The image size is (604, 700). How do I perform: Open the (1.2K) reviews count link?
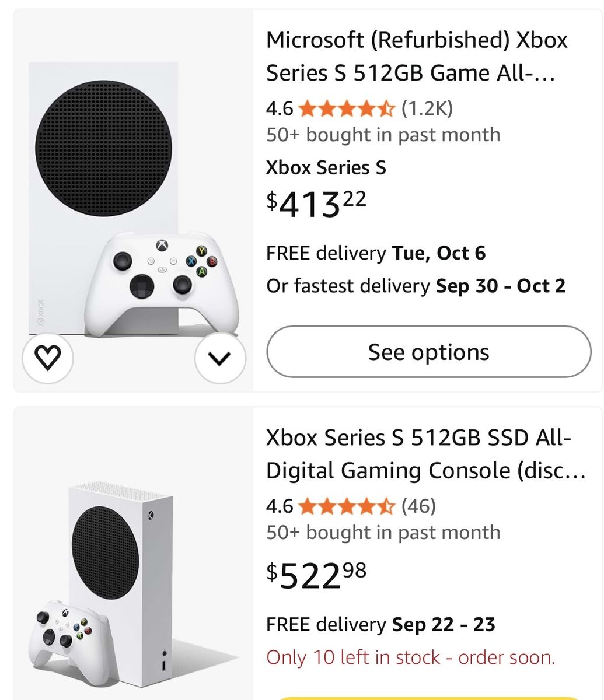(x=427, y=108)
